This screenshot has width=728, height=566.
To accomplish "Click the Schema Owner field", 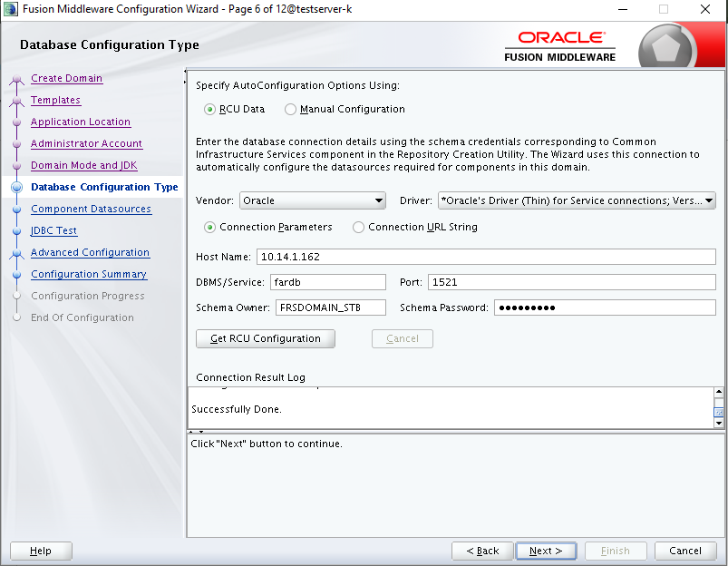I will [x=331, y=307].
